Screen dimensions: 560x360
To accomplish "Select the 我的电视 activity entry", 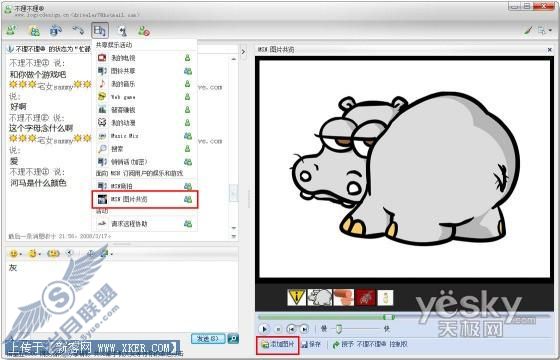I will pyautogui.click(x=145, y=58).
